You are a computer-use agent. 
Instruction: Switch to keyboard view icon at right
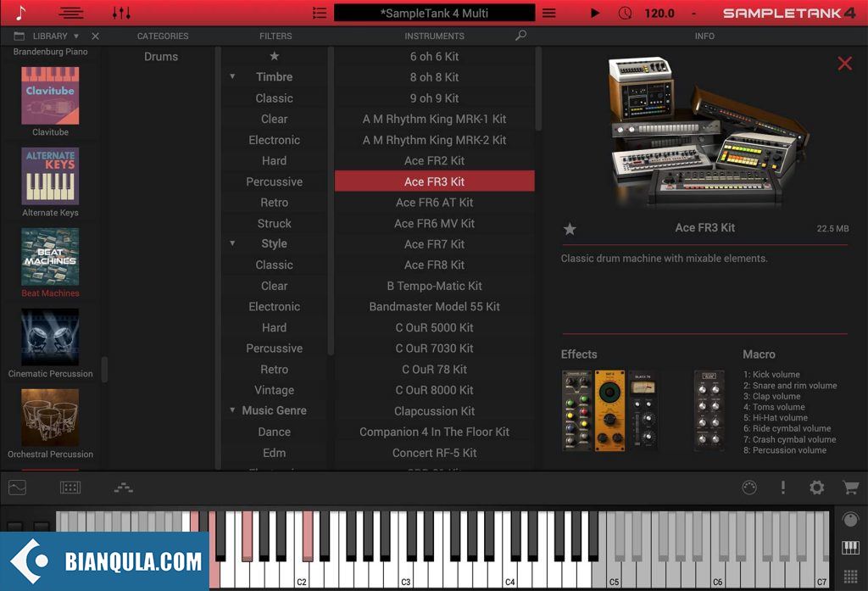(x=850, y=548)
